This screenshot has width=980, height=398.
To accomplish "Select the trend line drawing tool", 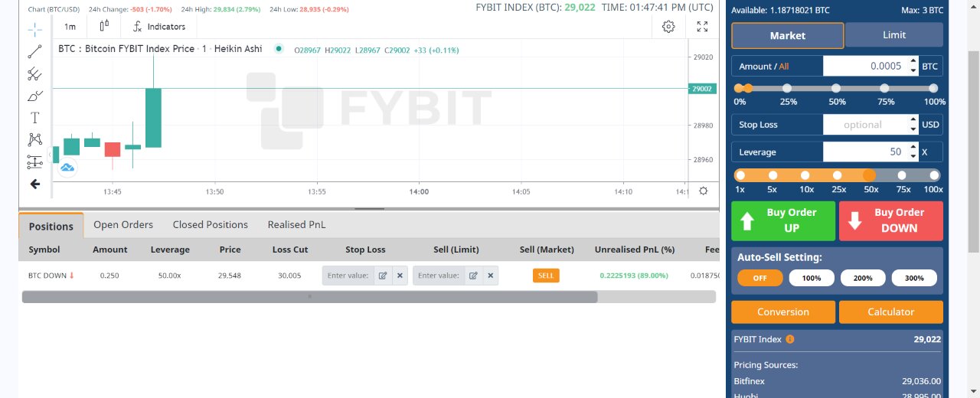I will tap(35, 52).
